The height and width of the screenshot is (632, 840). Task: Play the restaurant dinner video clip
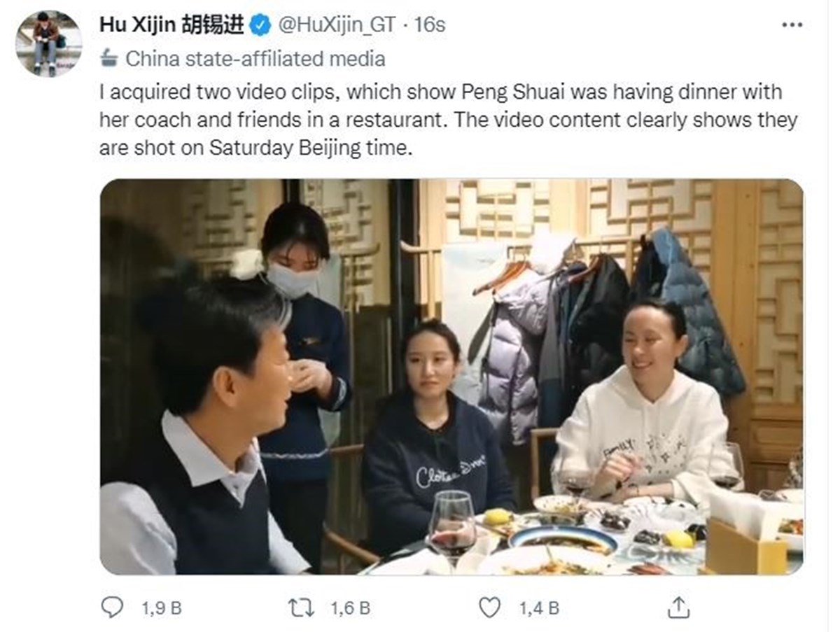tap(451, 377)
